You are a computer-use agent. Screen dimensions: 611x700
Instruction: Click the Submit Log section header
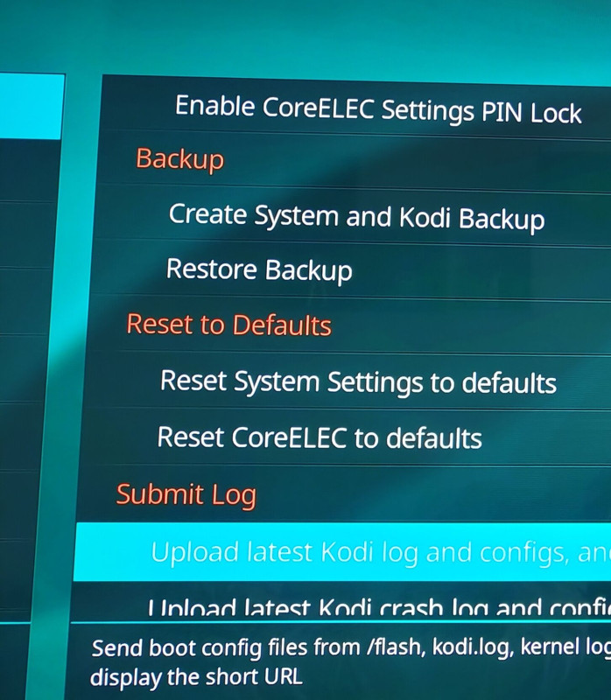click(x=186, y=494)
